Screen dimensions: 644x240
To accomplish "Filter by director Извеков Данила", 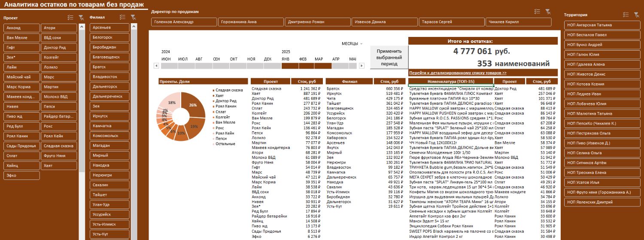I will tap(384, 22).
